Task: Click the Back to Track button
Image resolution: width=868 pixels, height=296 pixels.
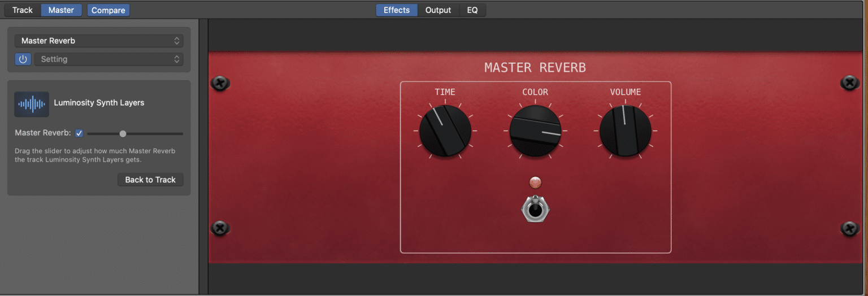Action: point(150,180)
